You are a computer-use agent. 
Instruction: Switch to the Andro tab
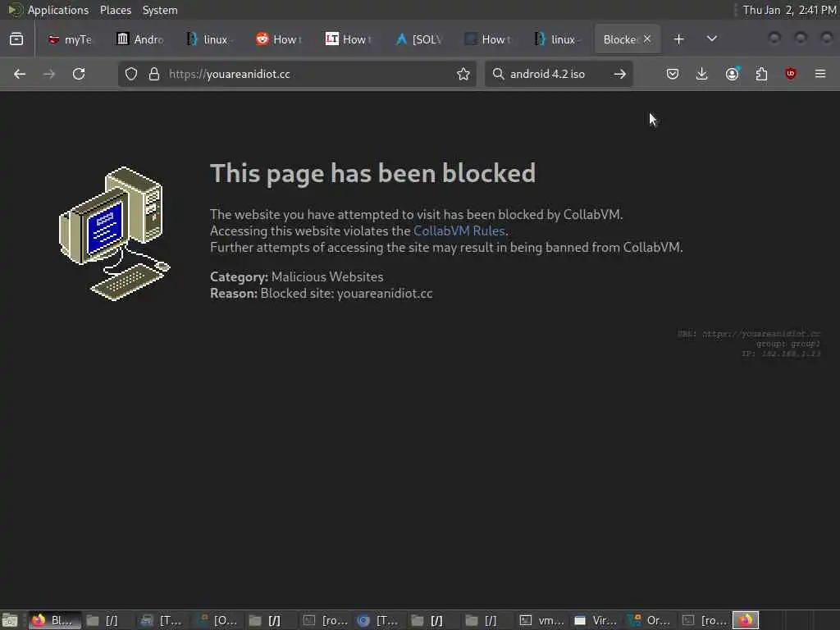[139, 39]
